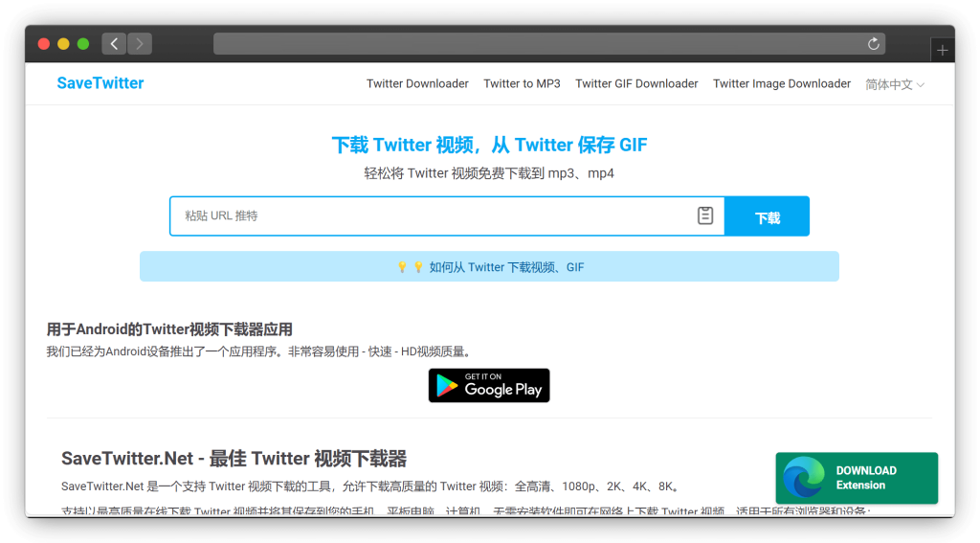This screenshot has height=543, width=980.
Task: Click the browser address bar
Action: [536, 44]
